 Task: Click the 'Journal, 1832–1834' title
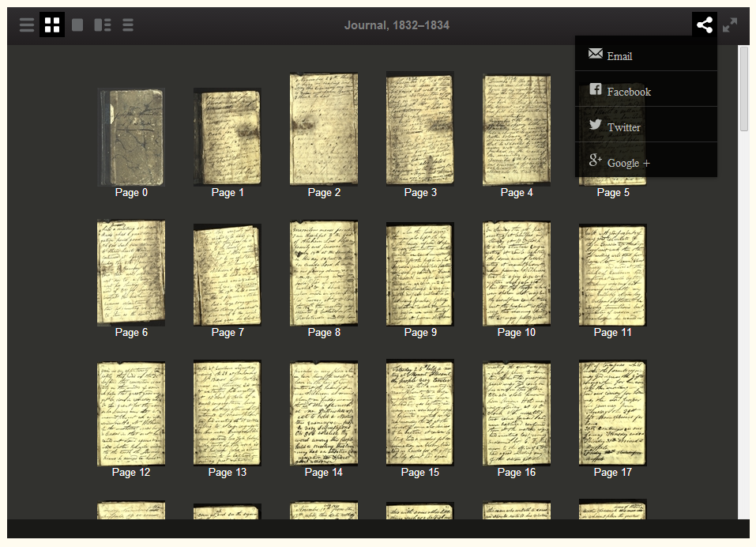coord(397,25)
